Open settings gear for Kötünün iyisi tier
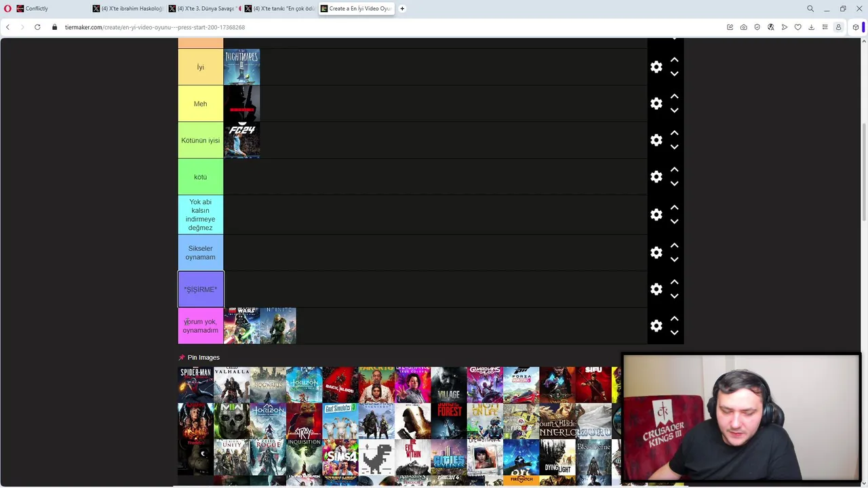 [x=656, y=140]
